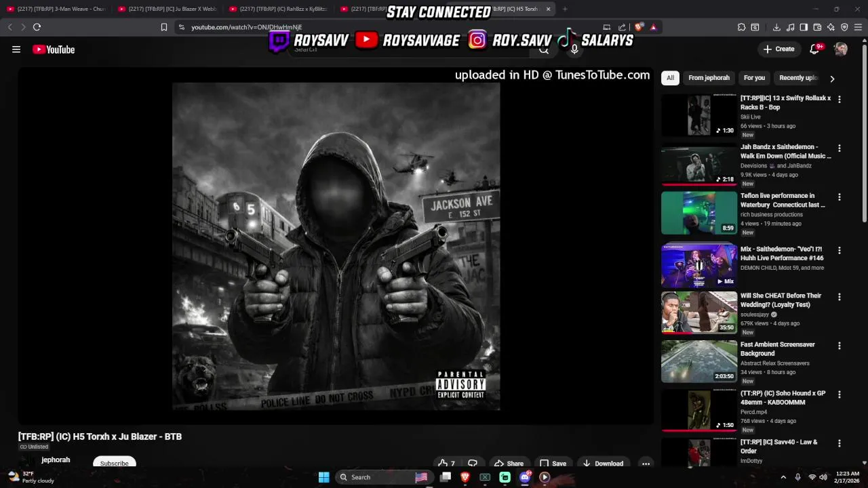Click the Create button

tap(778, 49)
